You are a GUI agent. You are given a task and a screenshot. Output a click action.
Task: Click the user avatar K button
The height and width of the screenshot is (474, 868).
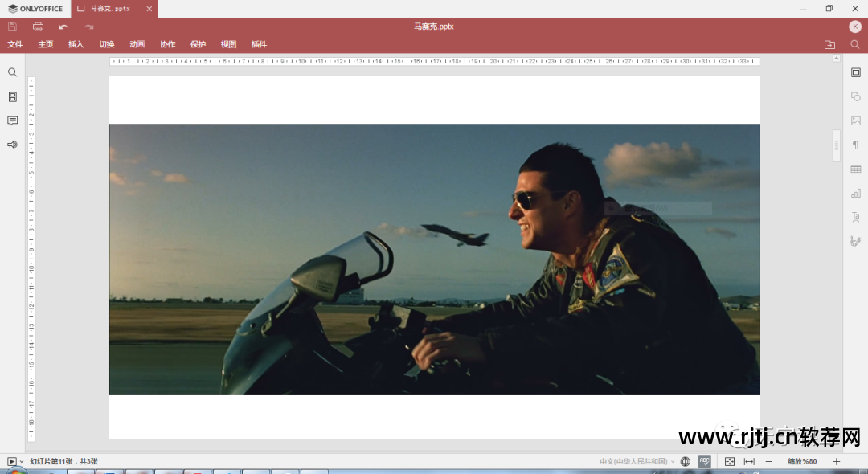tap(855, 27)
